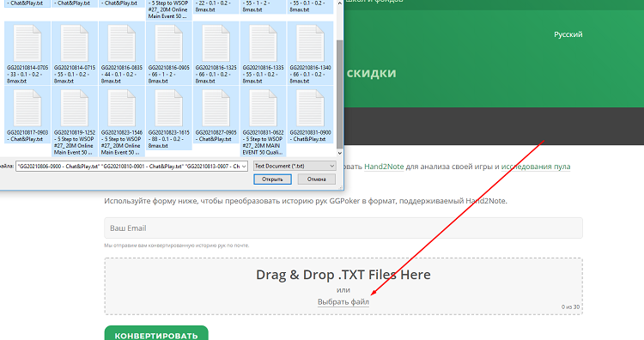Click the Drag & Drop .TXT Files Here heading
The height and width of the screenshot is (340, 644).
(343, 274)
